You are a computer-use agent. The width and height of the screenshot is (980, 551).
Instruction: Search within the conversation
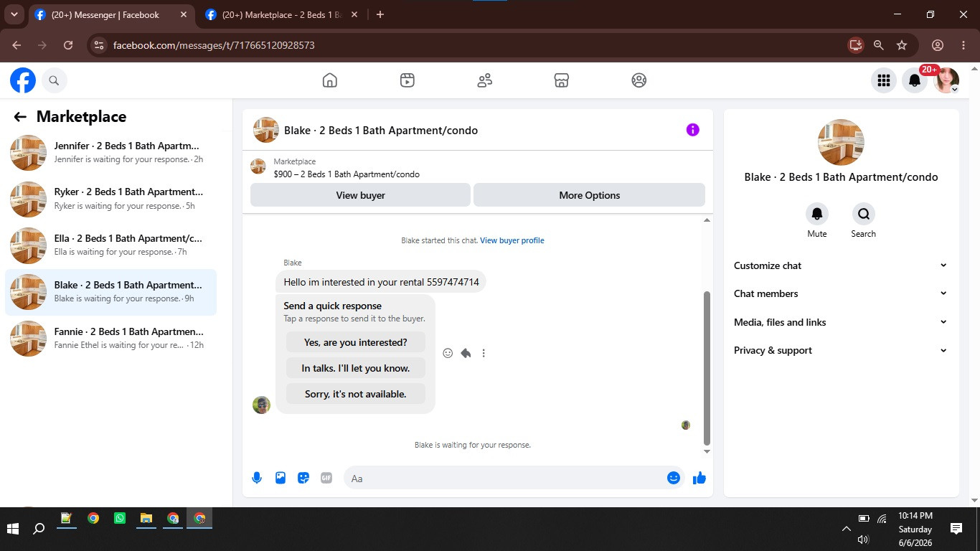coord(863,214)
